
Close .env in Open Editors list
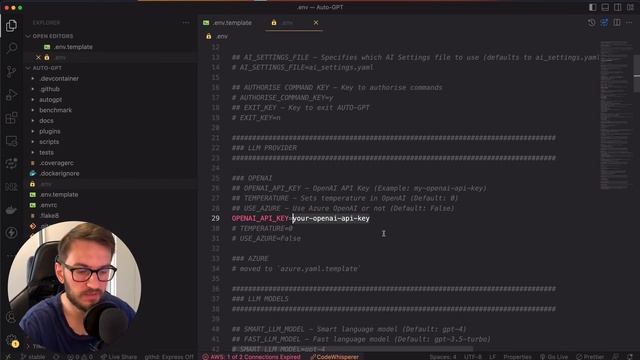click(38, 58)
